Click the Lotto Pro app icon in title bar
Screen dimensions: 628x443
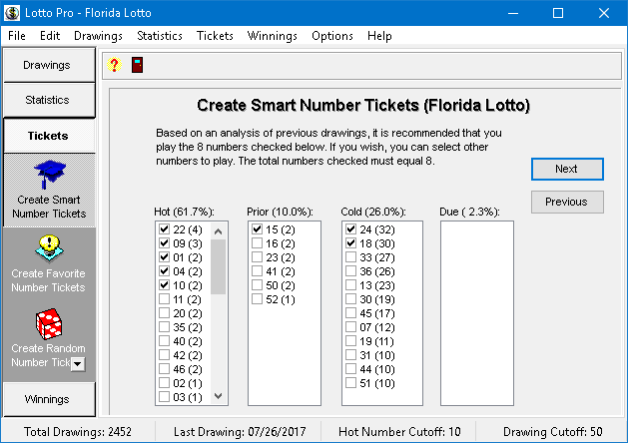coord(12,12)
